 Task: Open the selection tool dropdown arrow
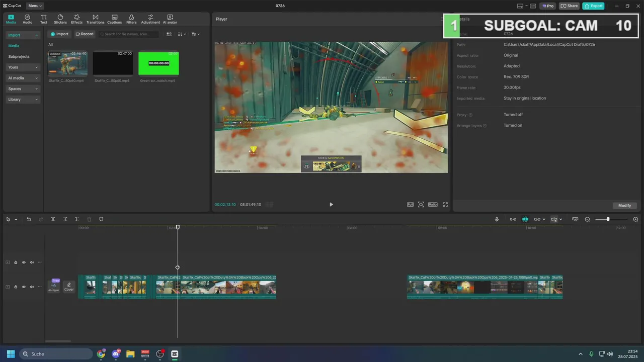pos(16,219)
